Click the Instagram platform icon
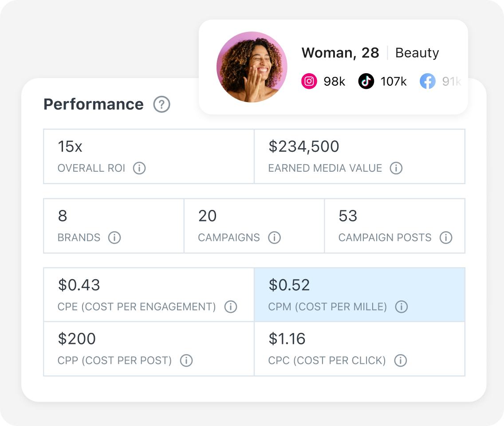Screen dimensions: 504x426 tap(309, 81)
